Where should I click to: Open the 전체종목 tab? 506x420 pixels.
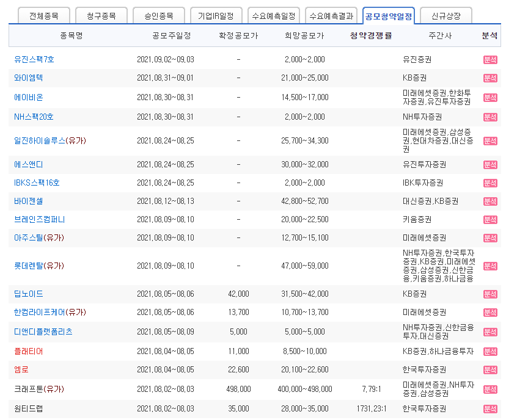44,16
